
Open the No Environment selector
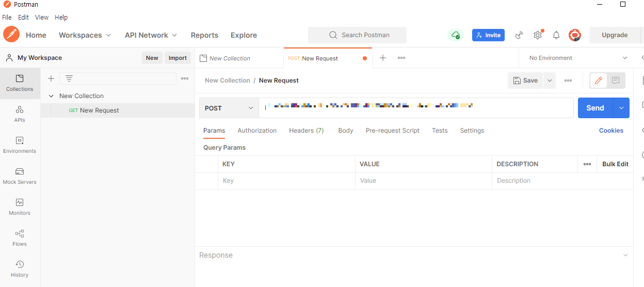pos(578,58)
